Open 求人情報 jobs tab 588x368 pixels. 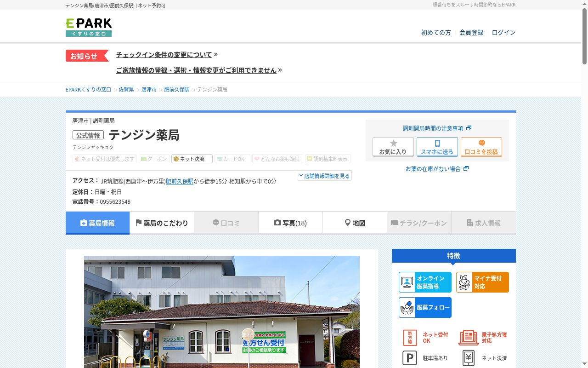point(483,223)
